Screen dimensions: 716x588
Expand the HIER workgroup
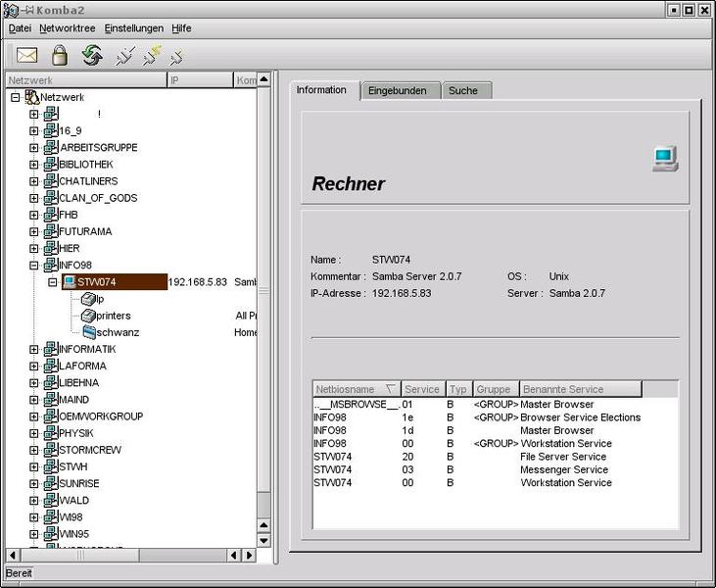(33, 248)
